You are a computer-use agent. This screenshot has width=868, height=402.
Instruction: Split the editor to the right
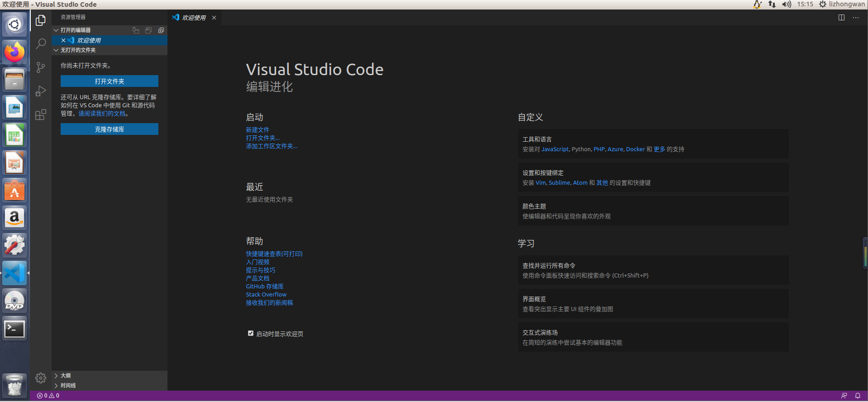coord(841,18)
